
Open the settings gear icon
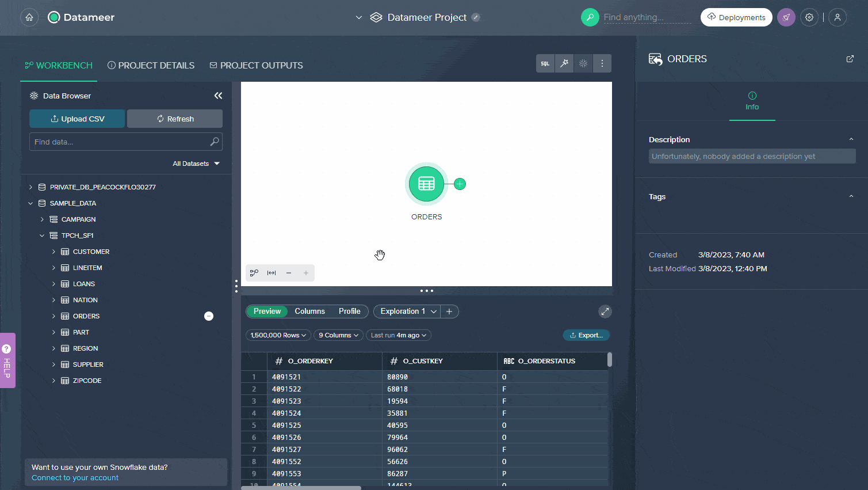(x=809, y=17)
